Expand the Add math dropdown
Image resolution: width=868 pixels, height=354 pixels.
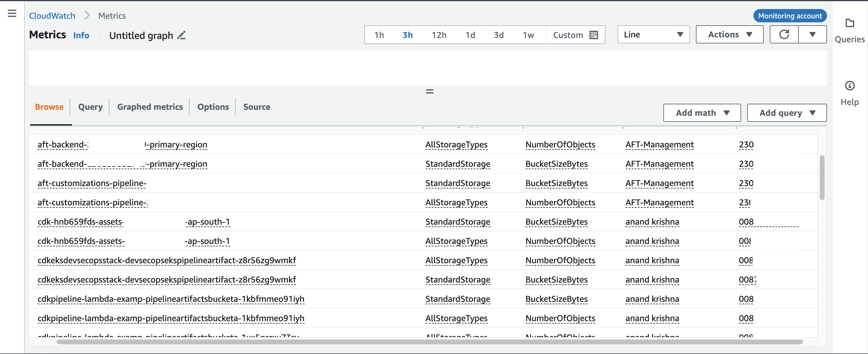coord(702,112)
